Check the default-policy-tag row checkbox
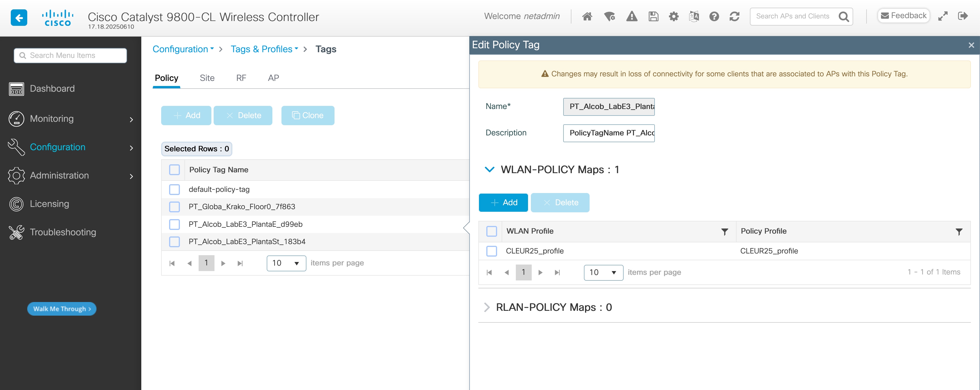 pos(174,190)
